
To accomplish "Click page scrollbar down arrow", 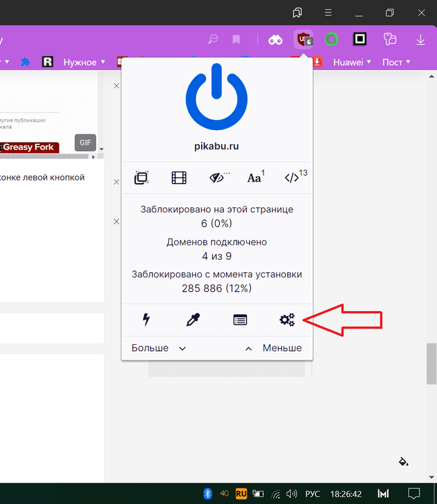I will pyautogui.click(x=431, y=477).
